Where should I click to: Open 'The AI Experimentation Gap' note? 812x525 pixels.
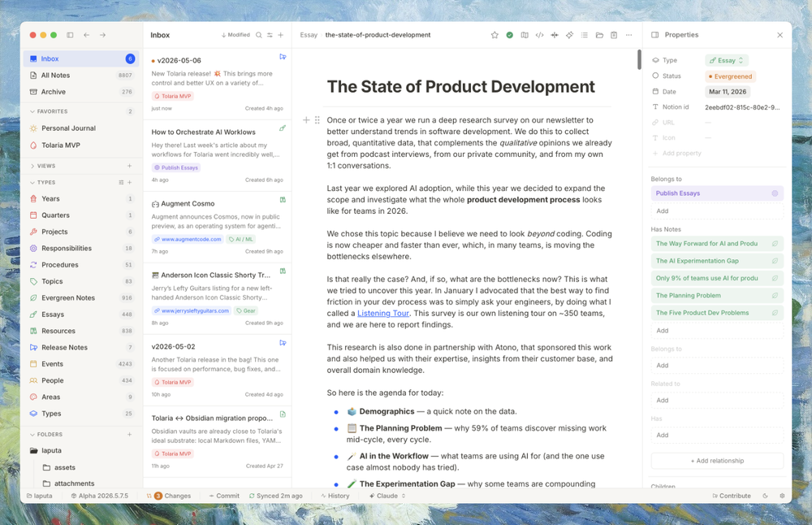pyautogui.click(x=717, y=261)
